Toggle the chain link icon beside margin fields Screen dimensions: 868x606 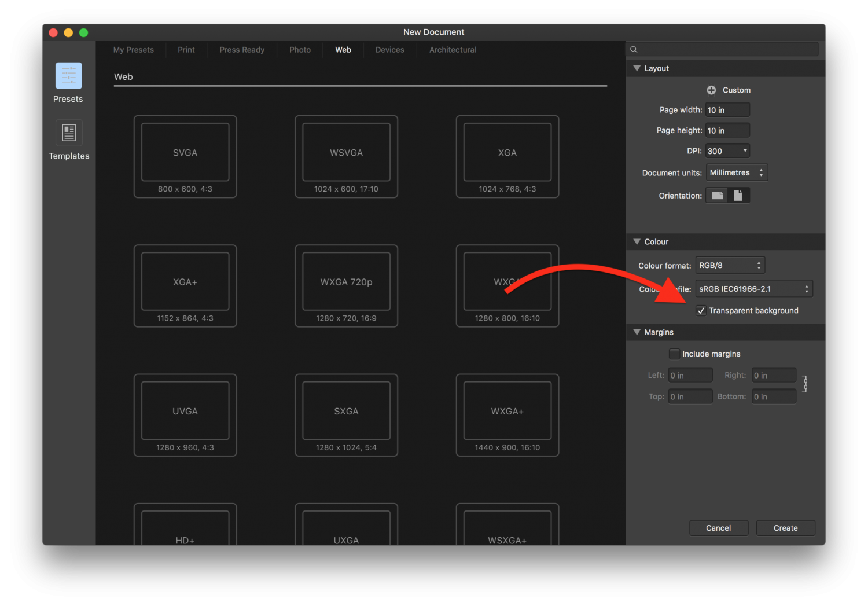pyautogui.click(x=805, y=384)
